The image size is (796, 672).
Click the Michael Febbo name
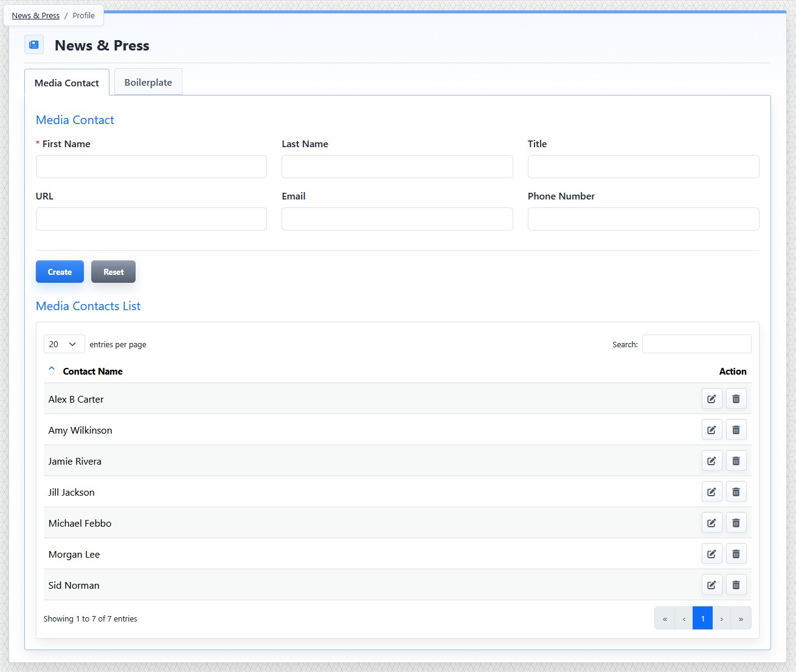80,523
